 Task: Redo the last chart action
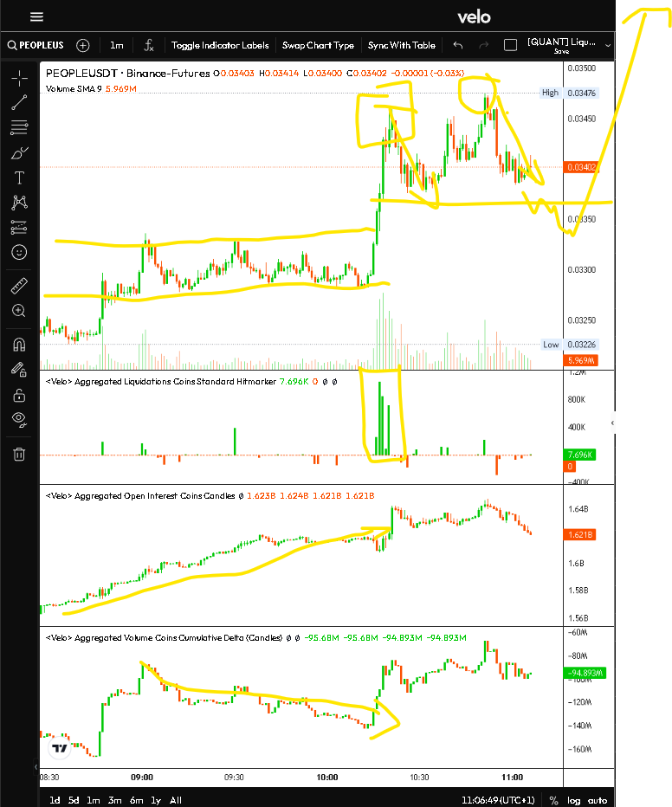pyautogui.click(x=484, y=45)
